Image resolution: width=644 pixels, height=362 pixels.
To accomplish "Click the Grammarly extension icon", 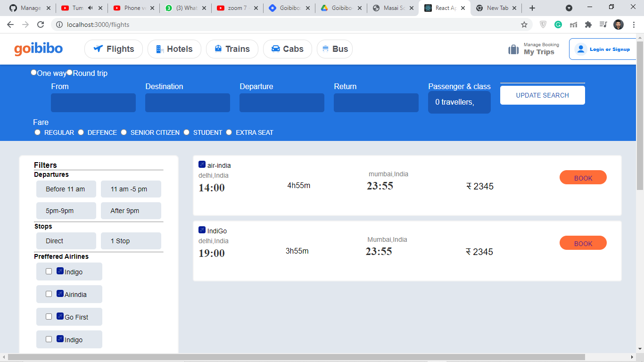I will click(x=558, y=24).
